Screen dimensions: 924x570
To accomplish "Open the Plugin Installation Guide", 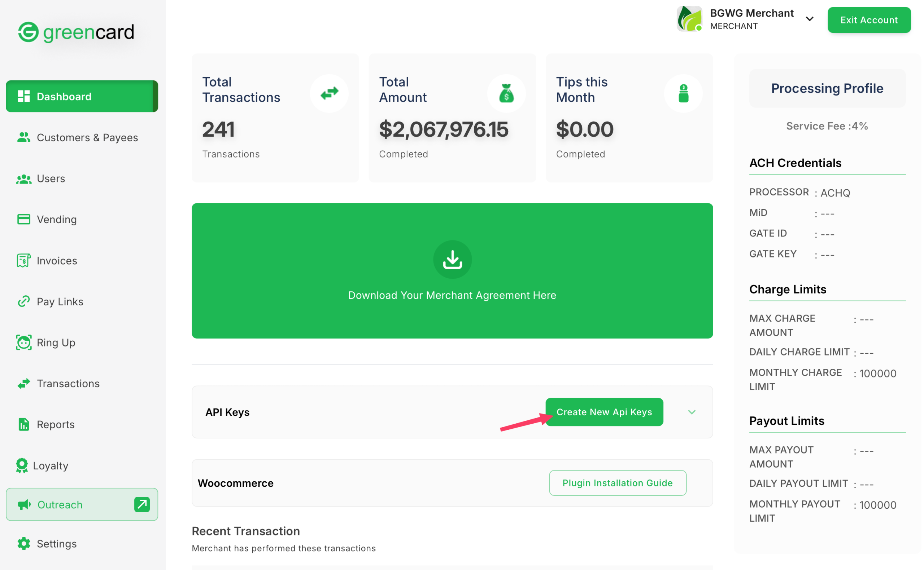I will (617, 482).
